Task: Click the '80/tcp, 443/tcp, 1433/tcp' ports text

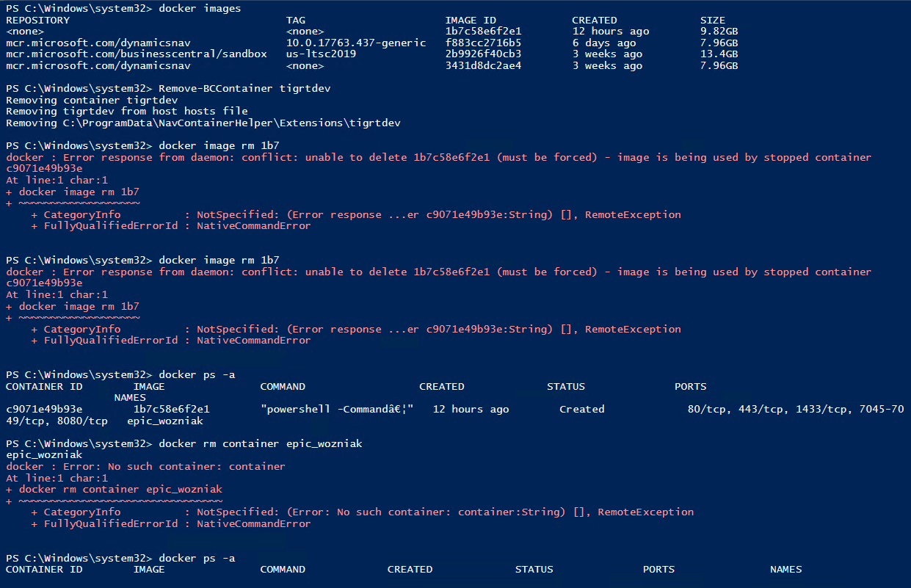Action: click(x=767, y=409)
